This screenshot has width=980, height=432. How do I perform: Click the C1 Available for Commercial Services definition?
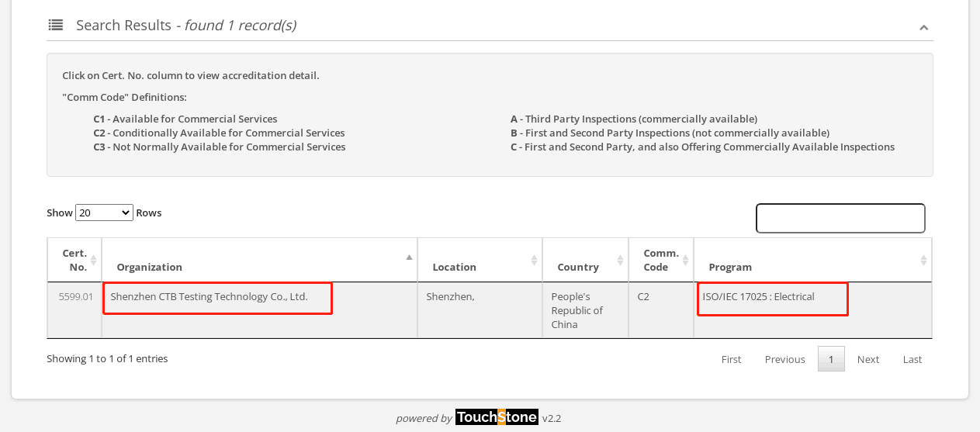point(185,119)
